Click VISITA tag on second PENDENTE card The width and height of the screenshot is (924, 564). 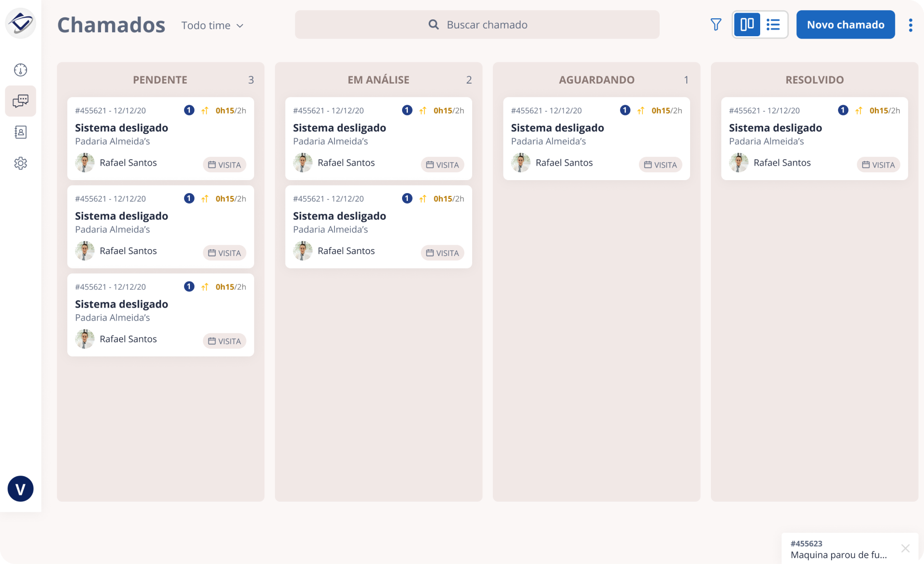(x=224, y=253)
